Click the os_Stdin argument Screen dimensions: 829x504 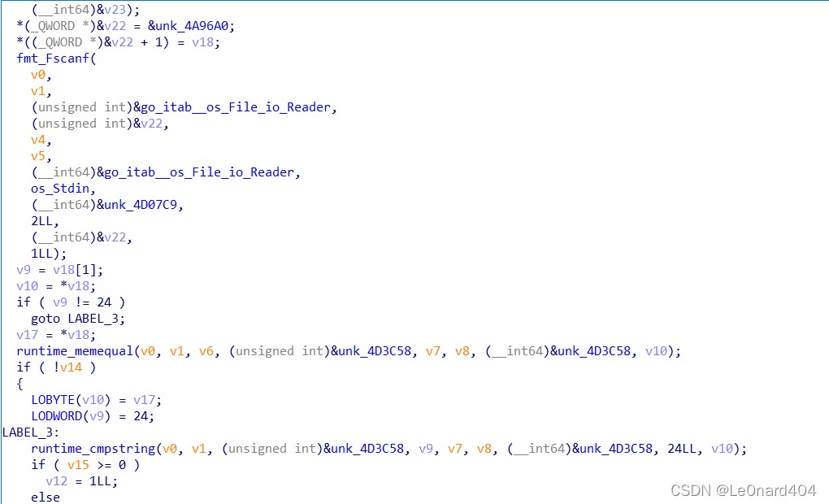[x=60, y=189]
